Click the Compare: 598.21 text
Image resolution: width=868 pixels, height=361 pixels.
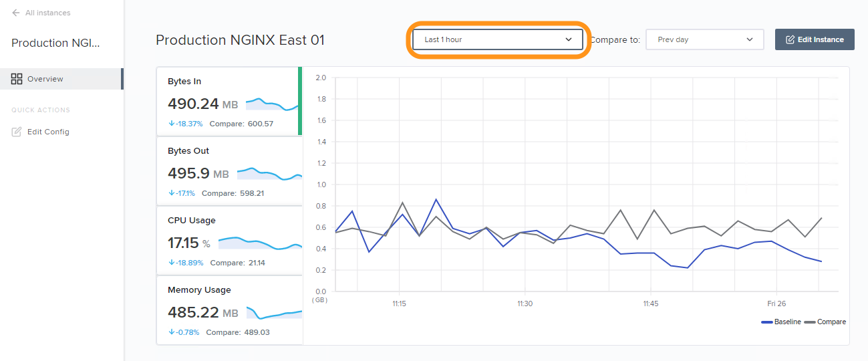coord(233,193)
